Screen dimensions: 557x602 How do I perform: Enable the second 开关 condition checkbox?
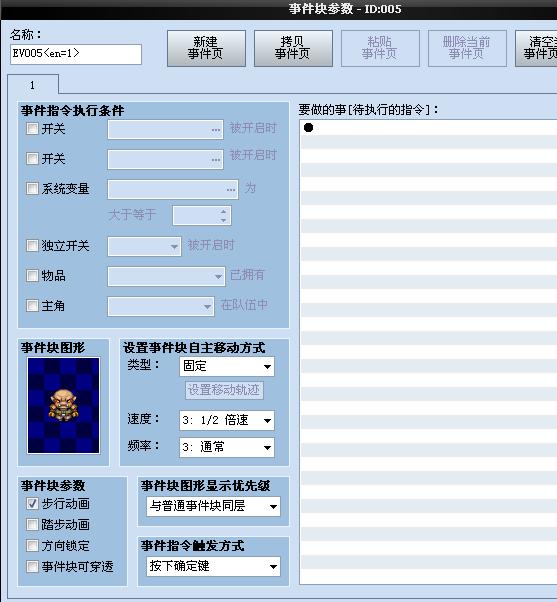(x=32, y=158)
